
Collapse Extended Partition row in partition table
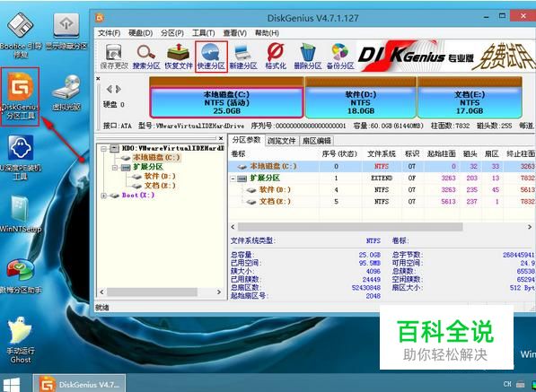point(233,179)
